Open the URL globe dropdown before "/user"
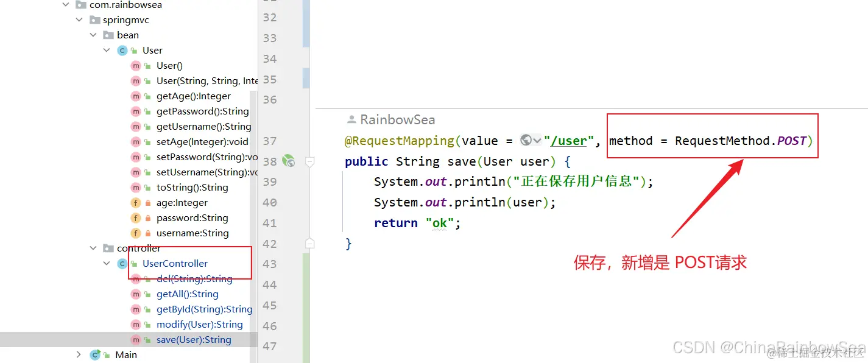868x363 pixels. click(x=531, y=141)
